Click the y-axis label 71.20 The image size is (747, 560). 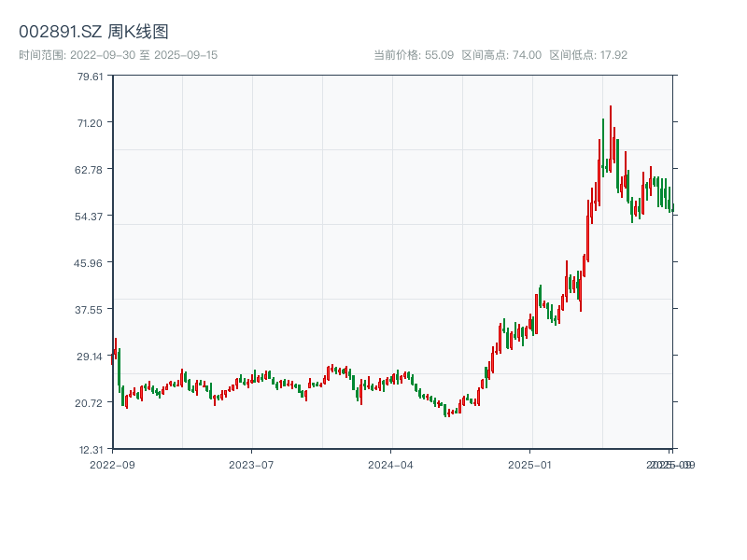point(90,123)
